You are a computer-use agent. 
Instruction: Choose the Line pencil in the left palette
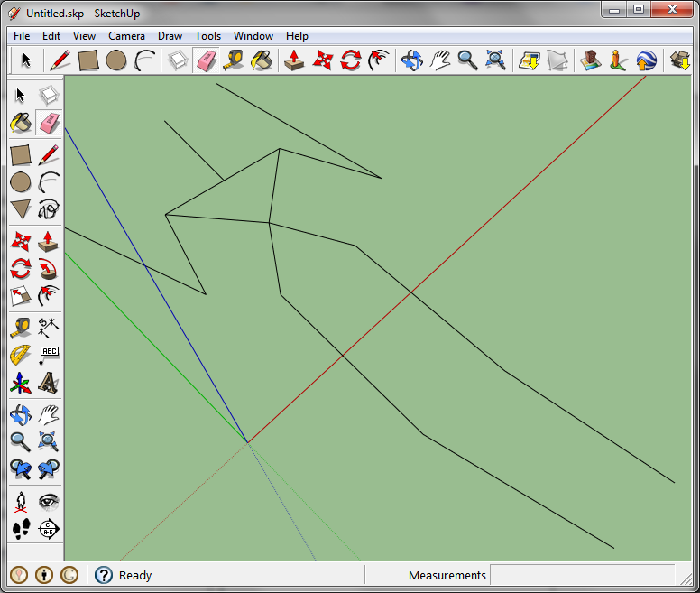click(x=48, y=155)
